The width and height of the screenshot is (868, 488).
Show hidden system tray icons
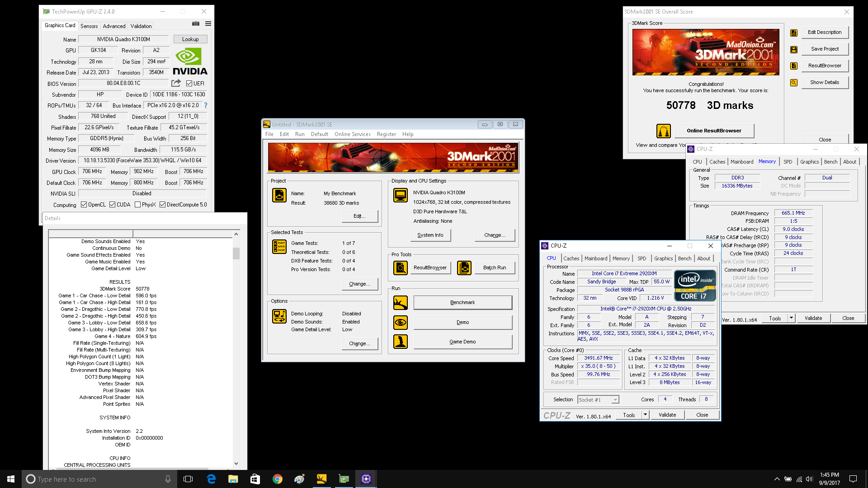(x=777, y=479)
